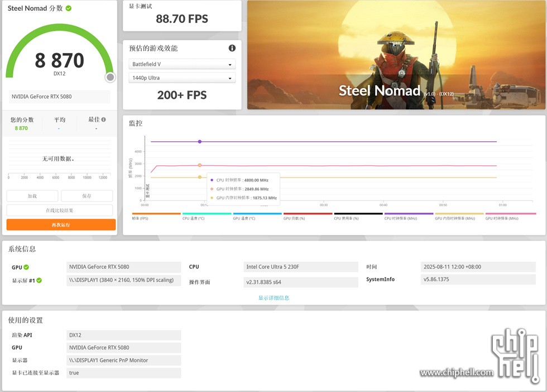Click the DX12 value beside 渲染 API
The width and height of the screenshot is (547, 392).
(123, 335)
